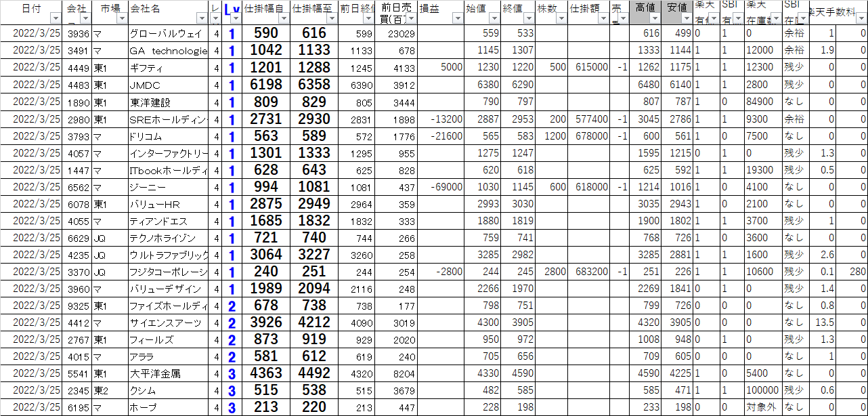Viewport: 868px width, 416px height.
Task: Select the ドリコム company name cell
Action: point(168,136)
